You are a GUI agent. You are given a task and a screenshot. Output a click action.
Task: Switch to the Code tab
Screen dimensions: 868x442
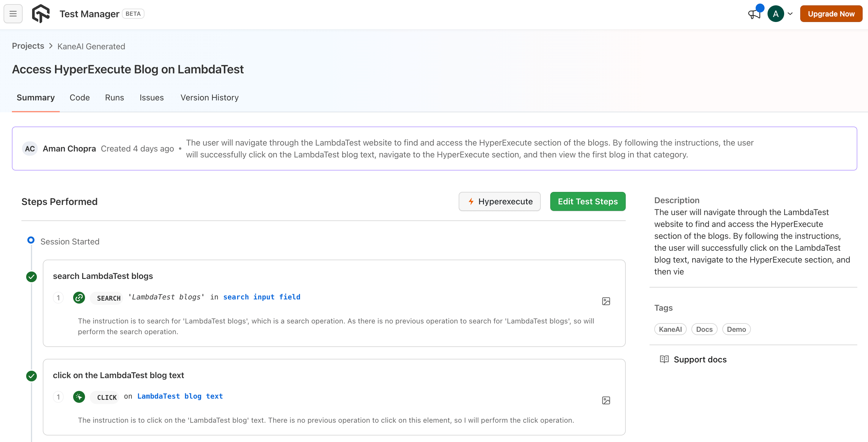click(x=80, y=98)
